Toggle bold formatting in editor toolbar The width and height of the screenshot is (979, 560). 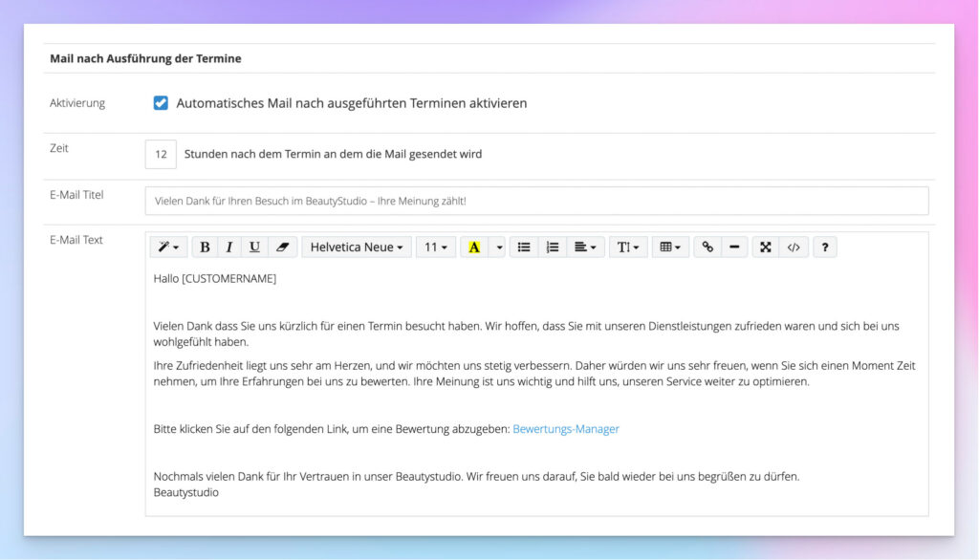205,247
